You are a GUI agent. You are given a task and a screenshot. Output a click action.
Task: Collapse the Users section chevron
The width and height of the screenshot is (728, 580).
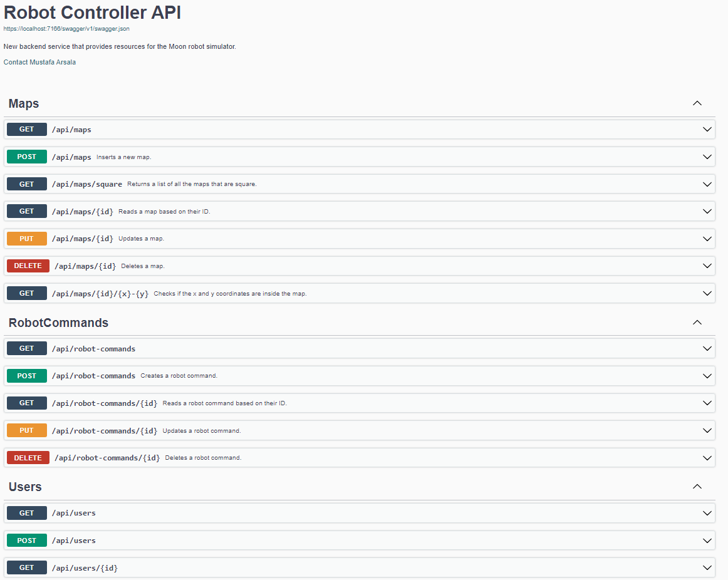point(697,487)
